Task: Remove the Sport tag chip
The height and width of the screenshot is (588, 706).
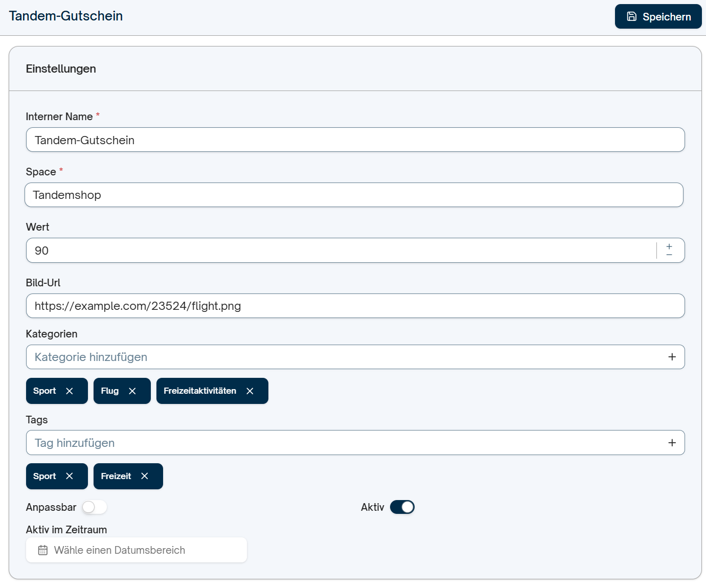Action: click(x=70, y=477)
